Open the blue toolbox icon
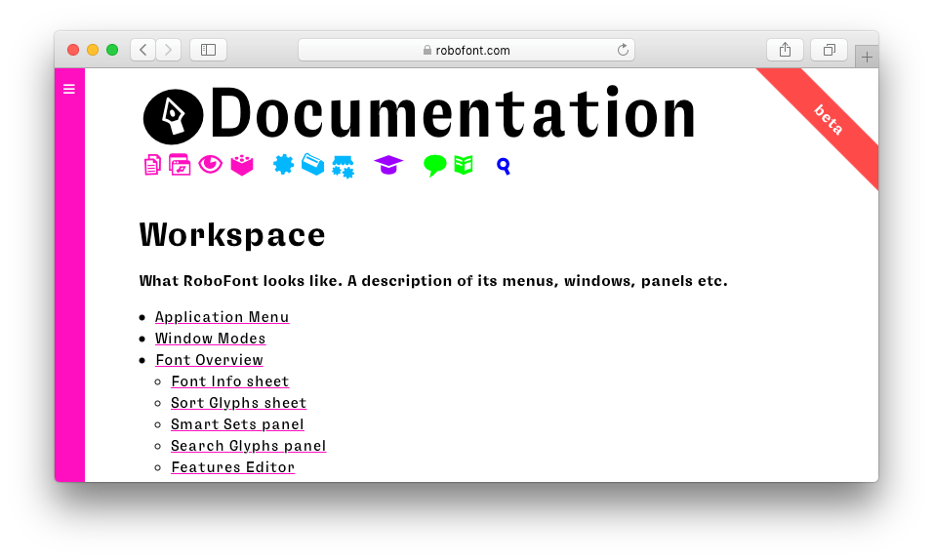 [x=313, y=164]
